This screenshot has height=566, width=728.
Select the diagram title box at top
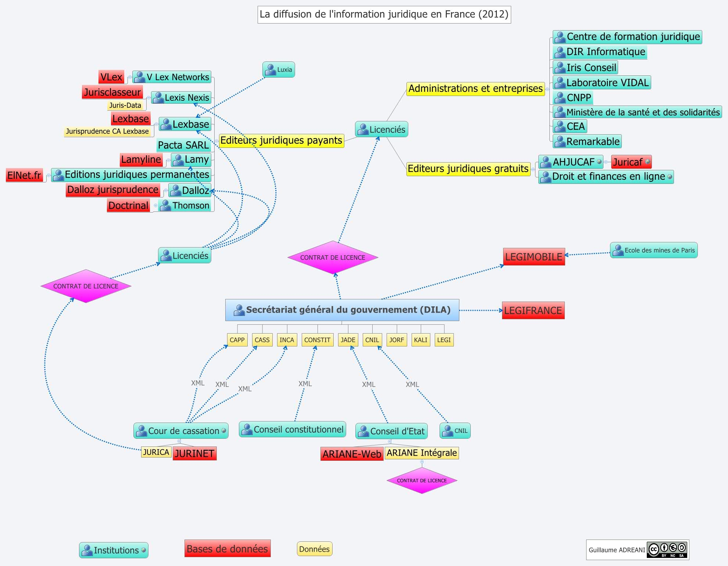[384, 14]
